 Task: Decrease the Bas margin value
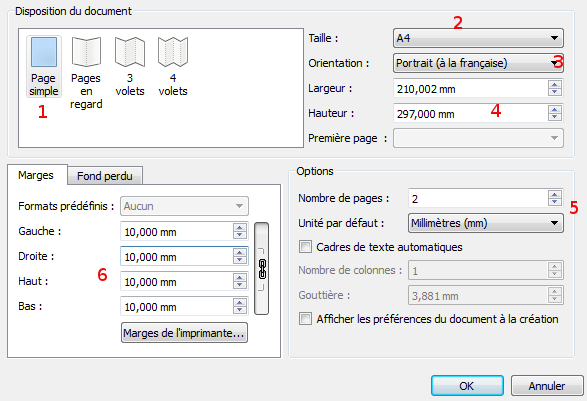(240, 310)
